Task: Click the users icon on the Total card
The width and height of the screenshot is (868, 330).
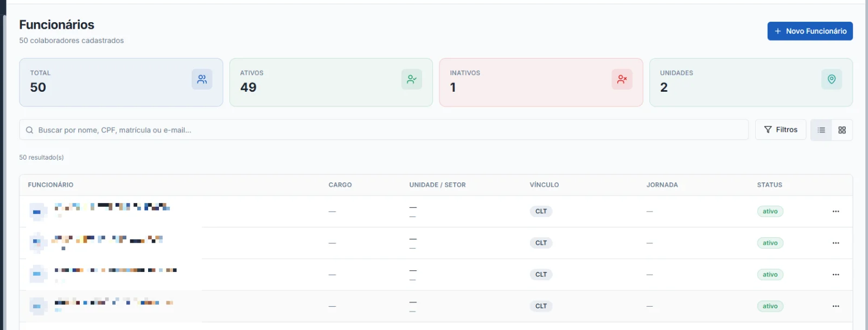Action: pyautogui.click(x=202, y=79)
